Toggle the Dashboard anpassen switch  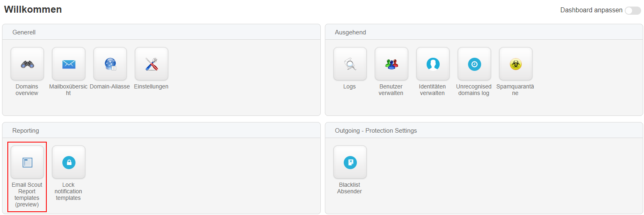pos(633,10)
